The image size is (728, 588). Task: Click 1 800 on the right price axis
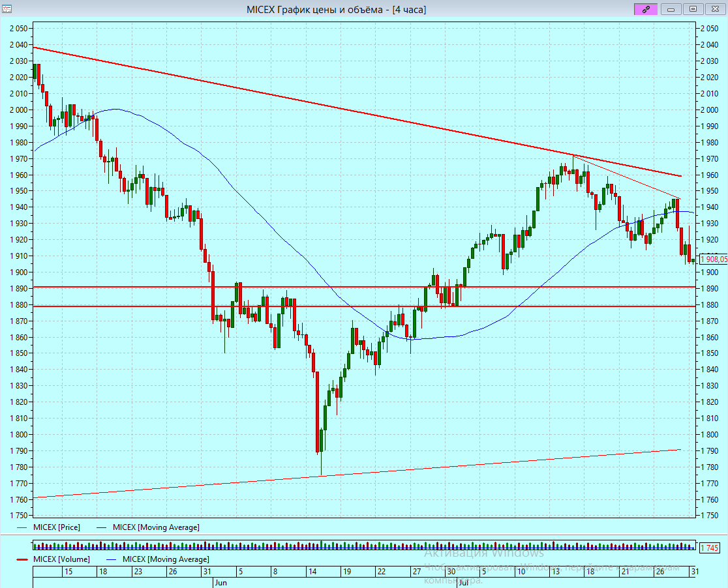[x=709, y=435]
